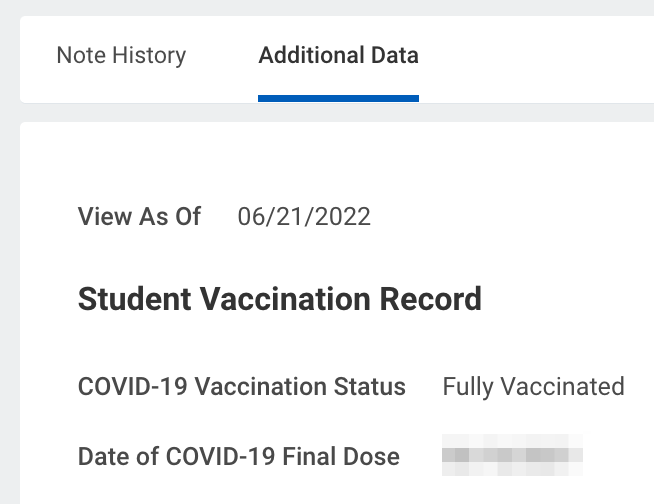Click the Date of COVID-19 Final Dose label
This screenshot has width=654, height=504.
tap(238, 457)
